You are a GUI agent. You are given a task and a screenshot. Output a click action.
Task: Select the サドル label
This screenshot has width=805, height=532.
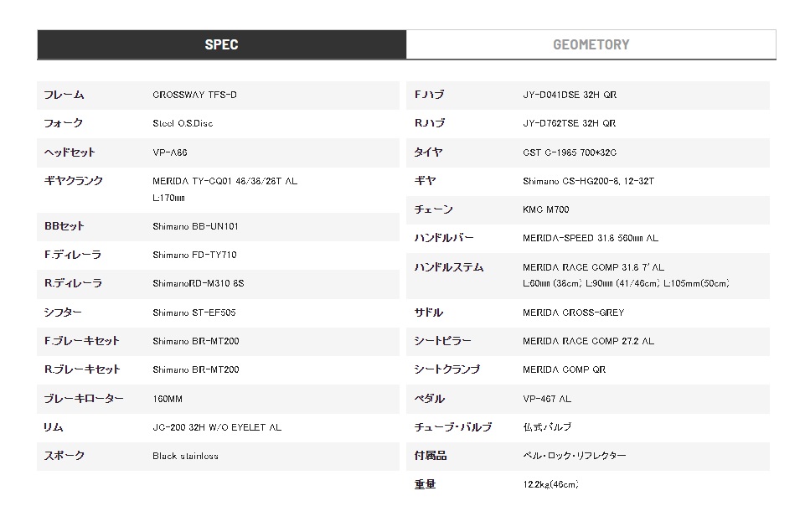pyautogui.click(x=429, y=312)
